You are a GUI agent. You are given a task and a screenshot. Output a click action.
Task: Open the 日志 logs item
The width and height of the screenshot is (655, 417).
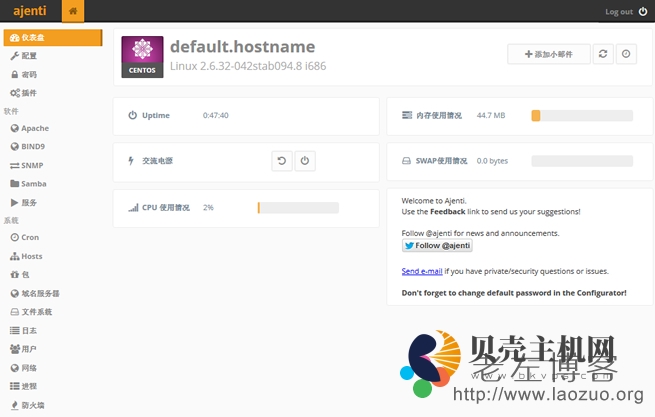(x=24, y=331)
